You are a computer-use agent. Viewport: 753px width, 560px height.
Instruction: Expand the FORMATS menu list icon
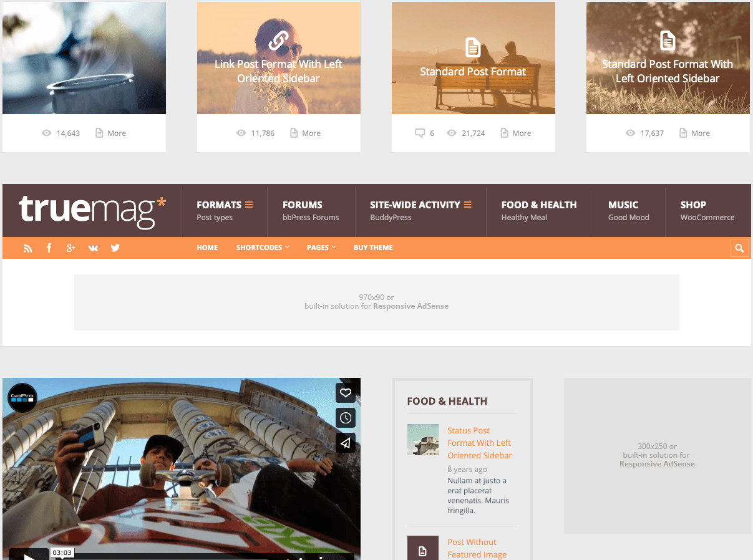(248, 204)
